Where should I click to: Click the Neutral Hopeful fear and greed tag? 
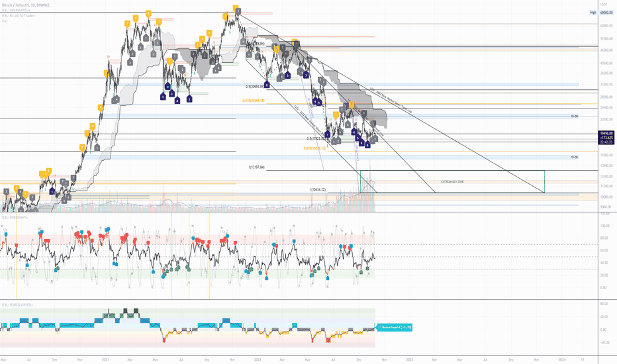point(395,328)
